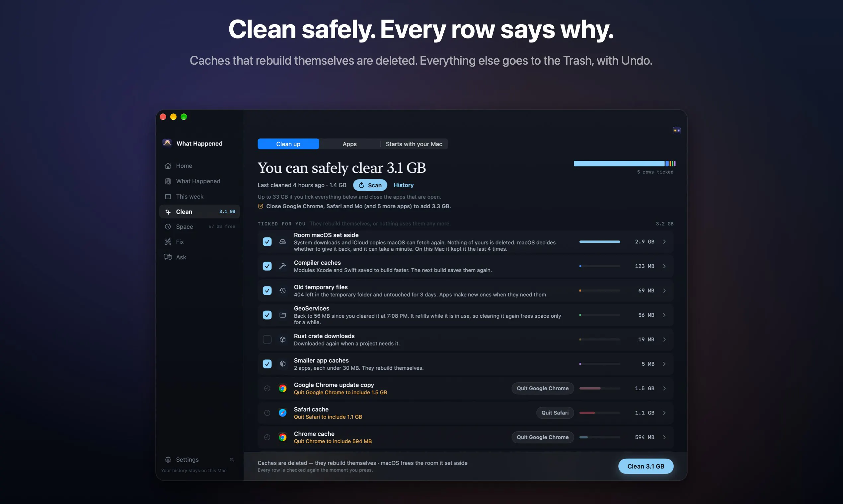Open What Happened in the sidebar list
This screenshot has width=843, height=504.
coord(199,181)
